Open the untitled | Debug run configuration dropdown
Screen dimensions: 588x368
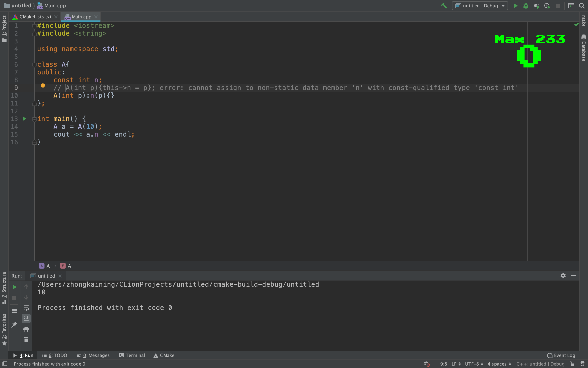[480, 6]
